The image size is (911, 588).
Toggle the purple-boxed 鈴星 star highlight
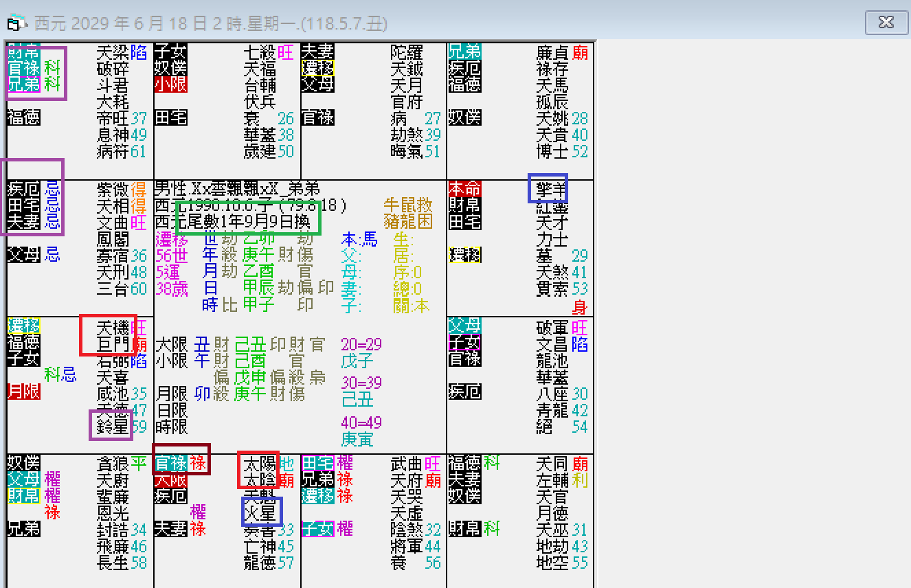click(x=110, y=425)
